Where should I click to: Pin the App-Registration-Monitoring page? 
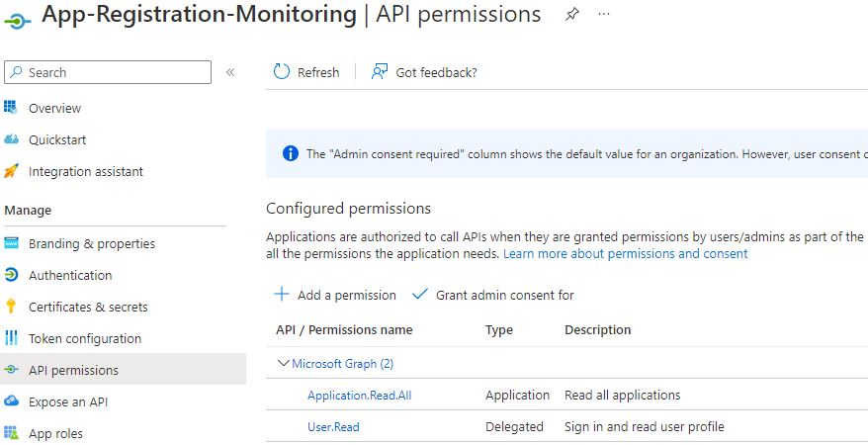(x=571, y=15)
